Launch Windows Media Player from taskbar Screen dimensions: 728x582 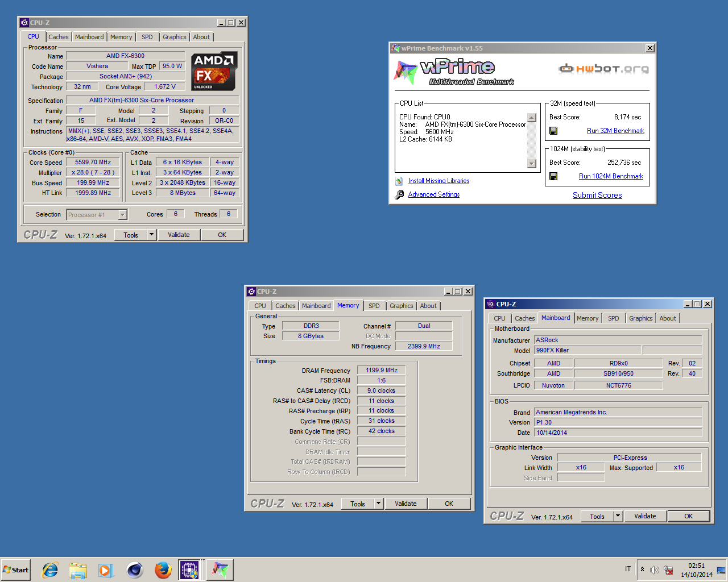106,569
